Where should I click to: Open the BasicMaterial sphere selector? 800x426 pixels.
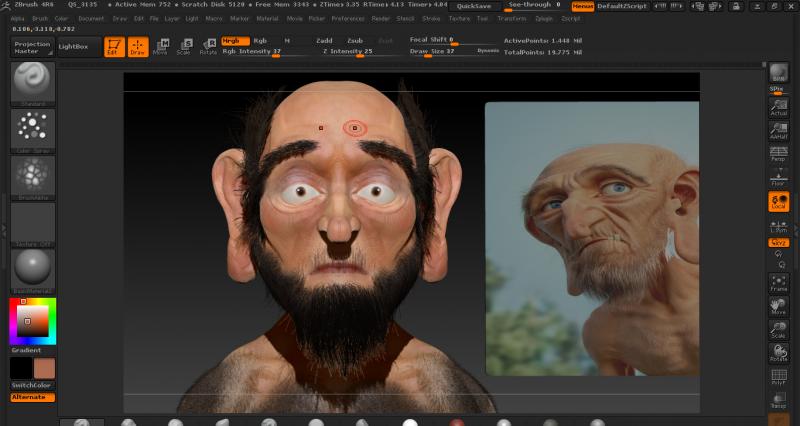[x=33, y=271]
